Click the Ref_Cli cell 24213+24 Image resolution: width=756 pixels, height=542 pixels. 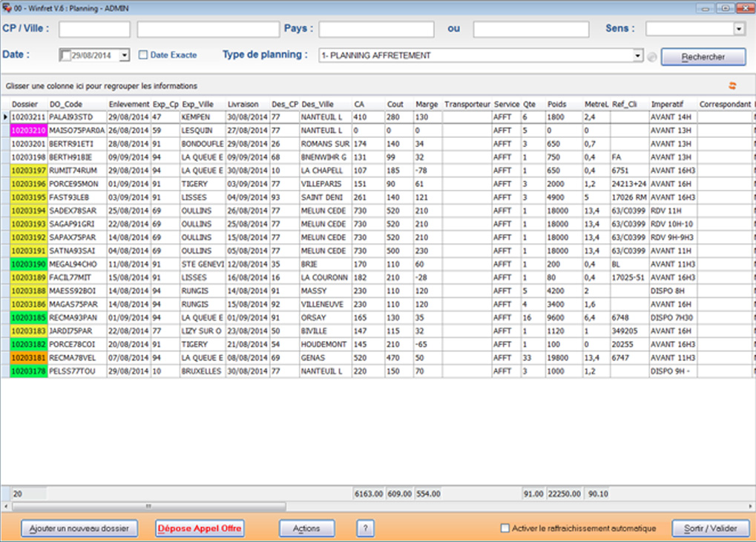tap(630, 184)
